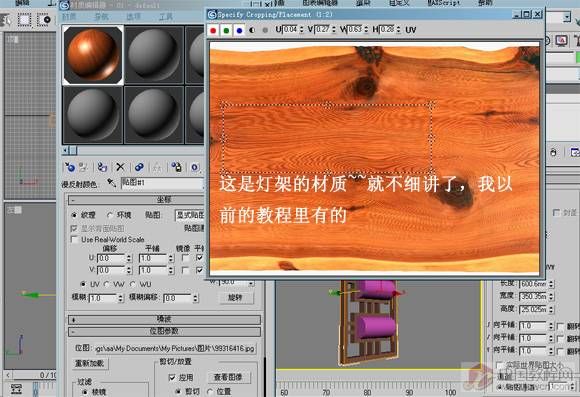Click the 宽度 width value field
The width and height of the screenshot is (580, 397).
pos(533,296)
